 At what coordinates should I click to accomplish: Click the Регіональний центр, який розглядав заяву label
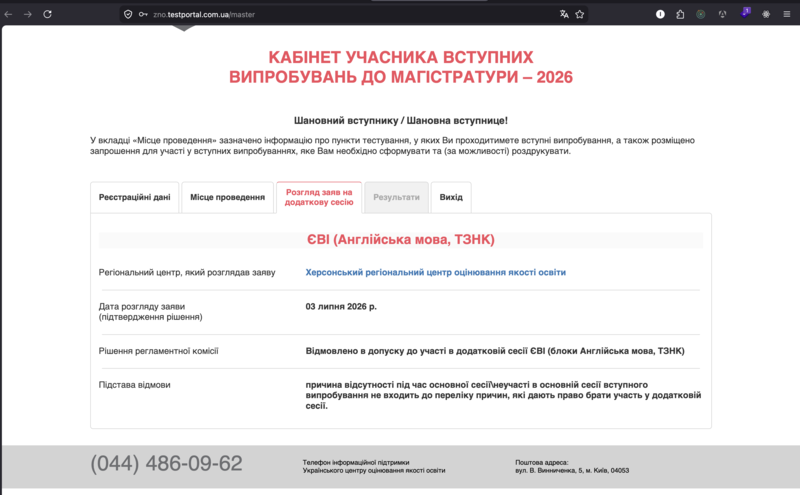pos(187,273)
